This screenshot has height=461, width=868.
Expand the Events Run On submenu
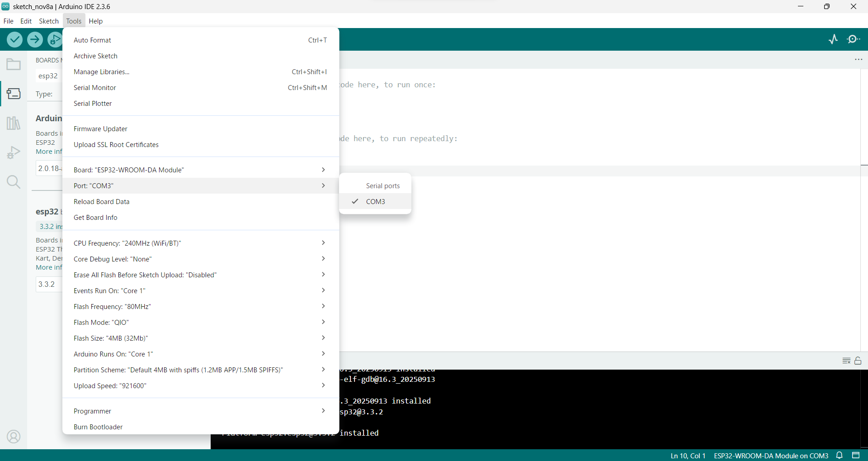tap(201, 291)
